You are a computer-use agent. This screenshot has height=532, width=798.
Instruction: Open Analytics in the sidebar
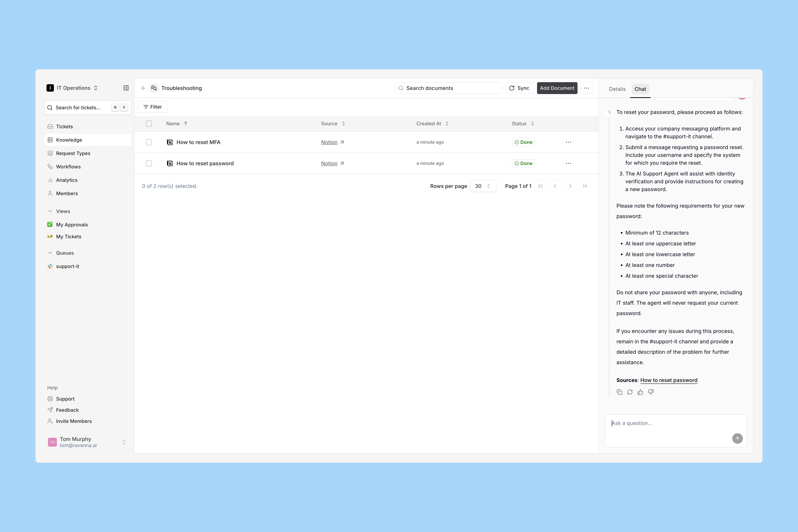[67, 180]
